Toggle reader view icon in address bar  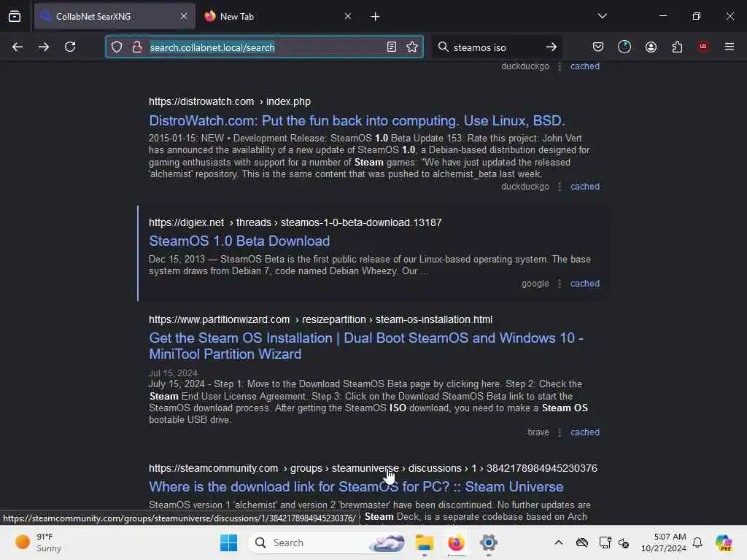click(x=392, y=47)
